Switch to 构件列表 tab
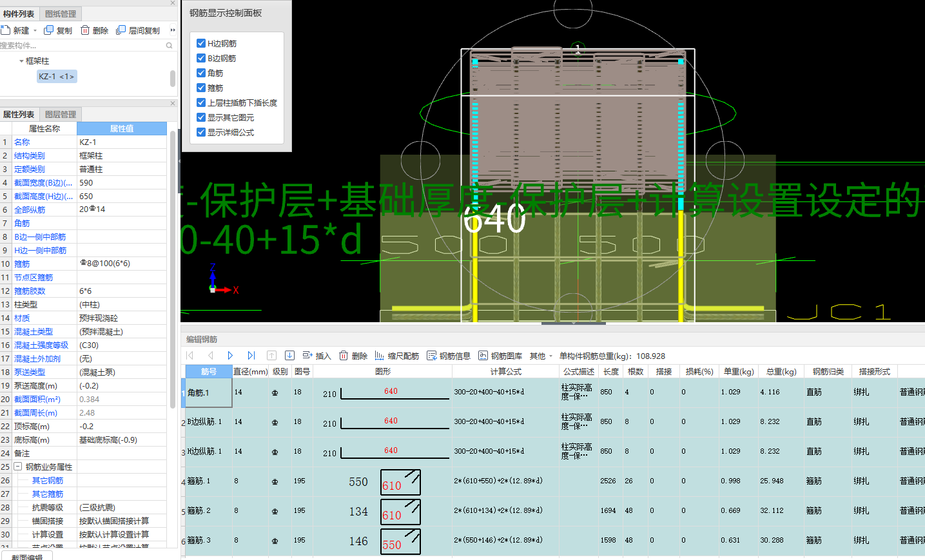The width and height of the screenshot is (925, 560). click(x=19, y=14)
